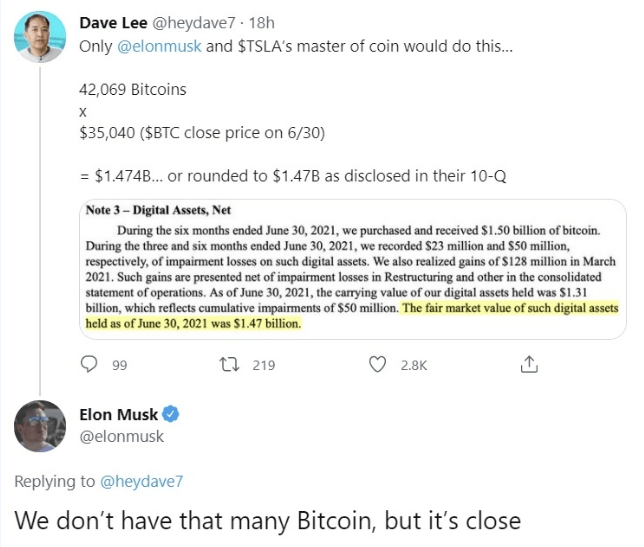This screenshot has width=644, height=547.
Task: Click the 2.8K likes count
Action: click(x=413, y=365)
